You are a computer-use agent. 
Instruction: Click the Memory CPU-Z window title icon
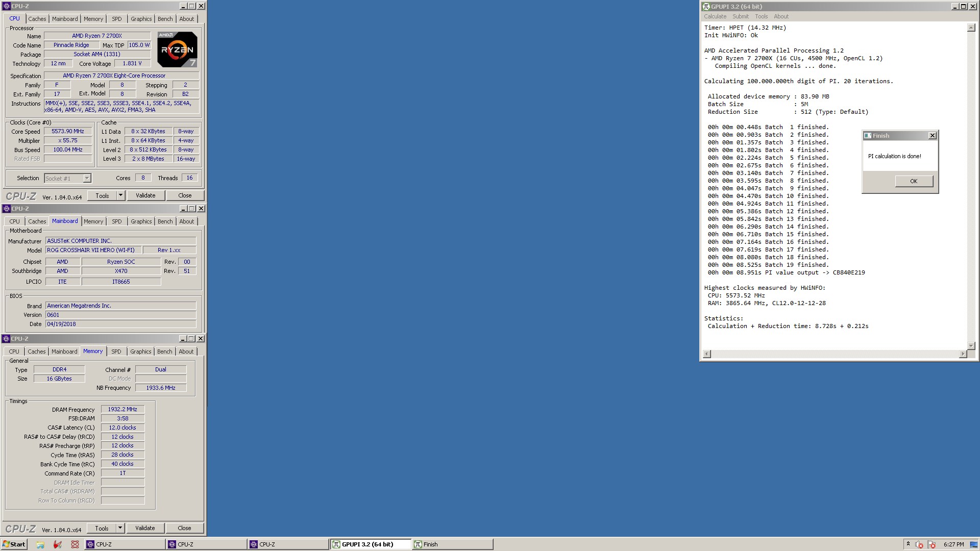(x=6, y=339)
